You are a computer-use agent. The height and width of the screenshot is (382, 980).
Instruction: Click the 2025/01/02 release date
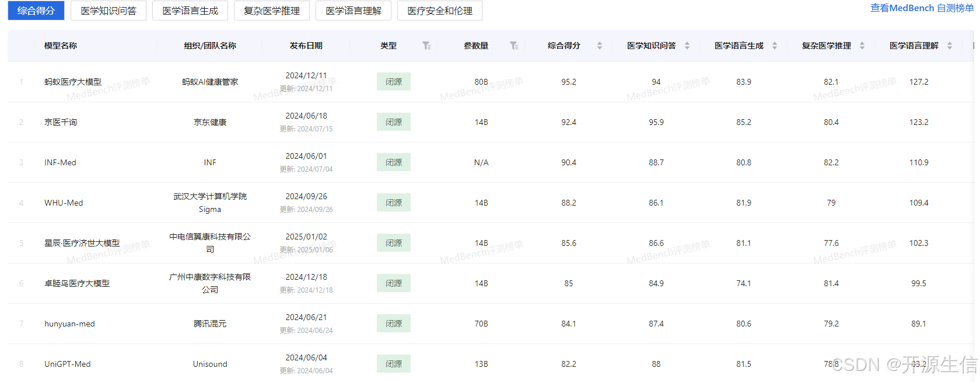(306, 237)
